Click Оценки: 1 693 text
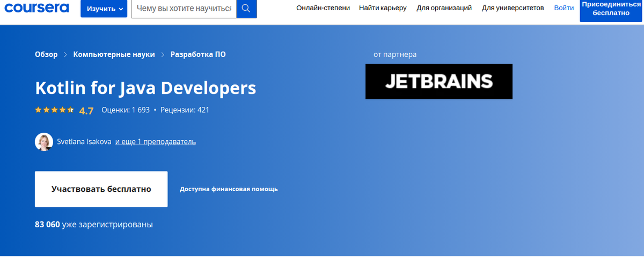This screenshot has width=644, height=259. coord(126,110)
